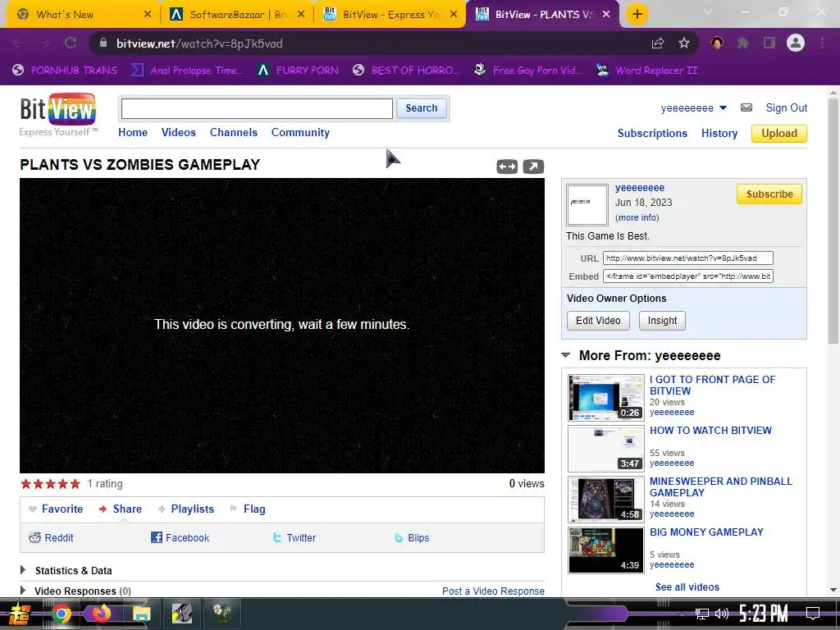Open the inbox envelope icon
840x630 pixels.
746,107
